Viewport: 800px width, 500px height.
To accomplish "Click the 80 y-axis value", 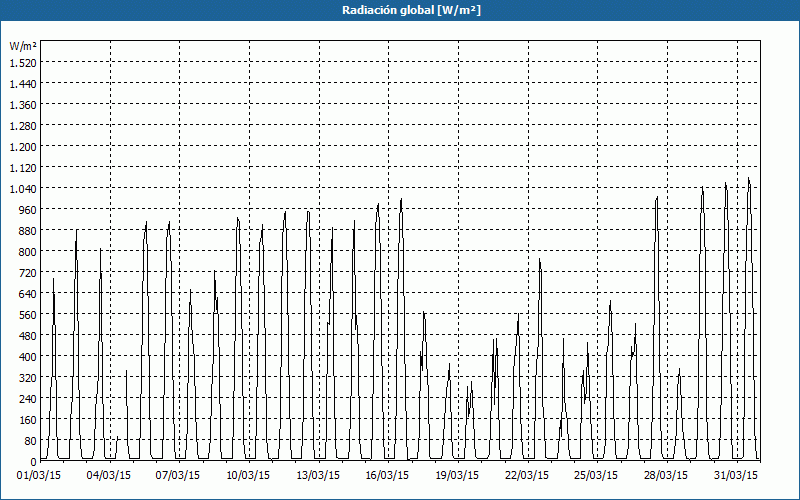I will 31,441.
